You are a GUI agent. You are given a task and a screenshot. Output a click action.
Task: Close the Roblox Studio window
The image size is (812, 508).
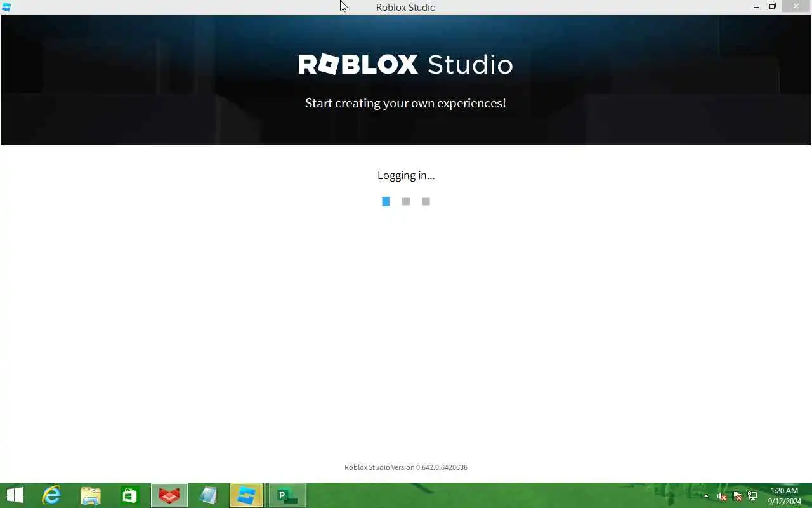click(796, 7)
